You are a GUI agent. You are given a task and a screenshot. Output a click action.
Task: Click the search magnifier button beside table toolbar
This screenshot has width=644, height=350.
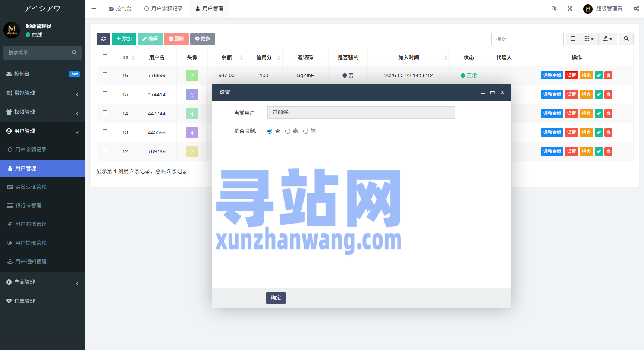(x=626, y=39)
